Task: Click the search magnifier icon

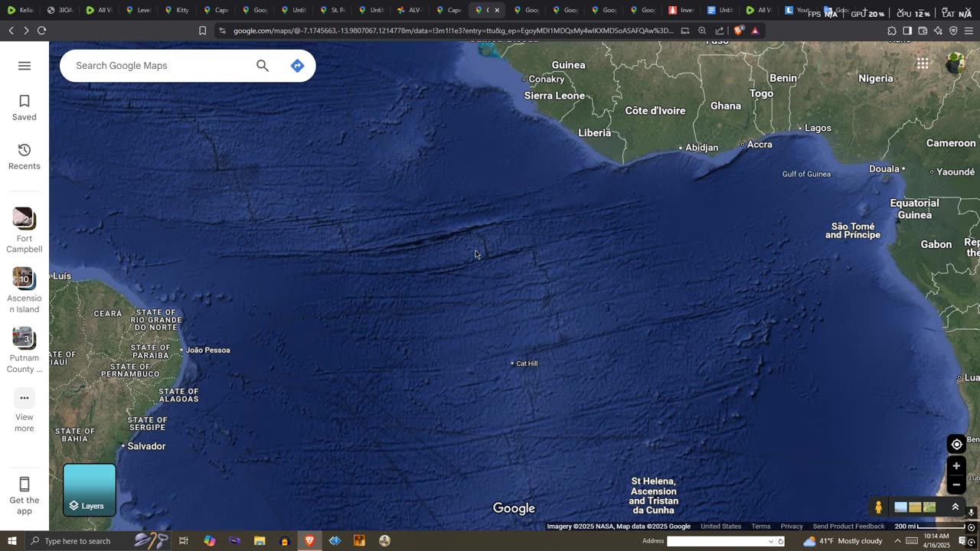Action: pos(263,66)
